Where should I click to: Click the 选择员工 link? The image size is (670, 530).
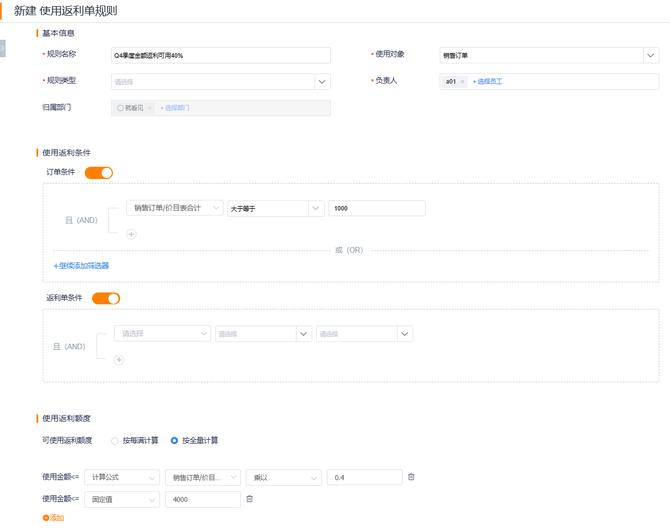[488, 81]
